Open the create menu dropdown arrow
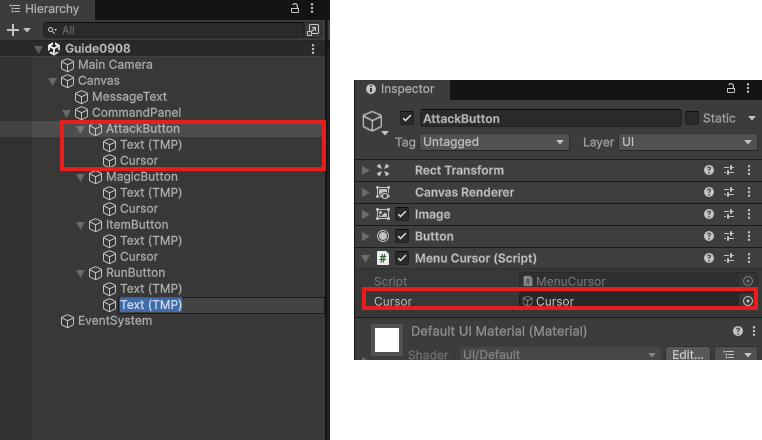 tap(27, 30)
